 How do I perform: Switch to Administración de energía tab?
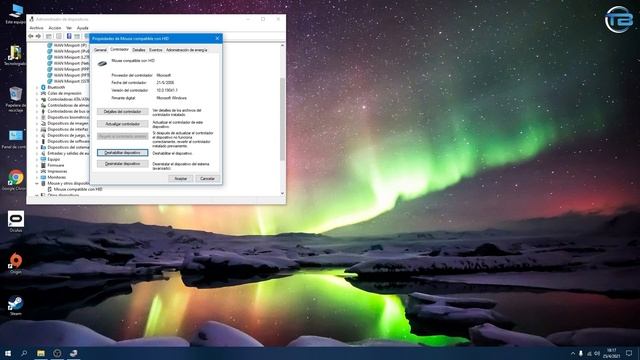click(187, 50)
